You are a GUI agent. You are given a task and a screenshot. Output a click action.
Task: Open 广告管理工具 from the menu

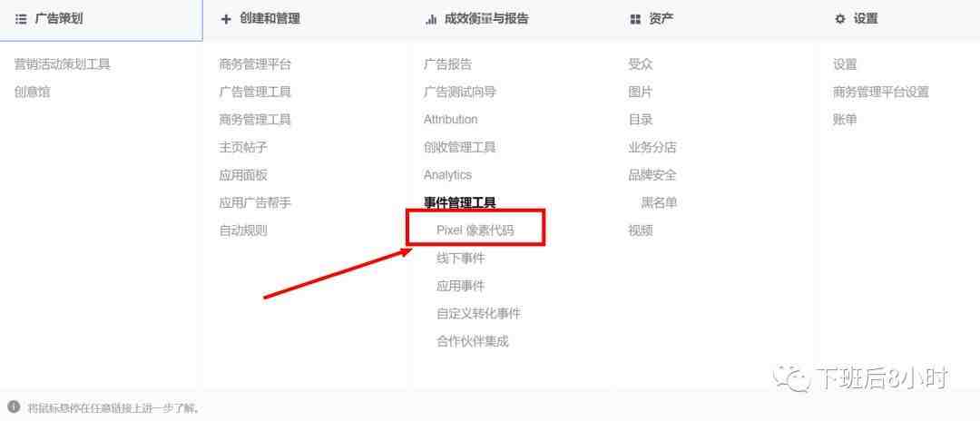click(x=255, y=92)
